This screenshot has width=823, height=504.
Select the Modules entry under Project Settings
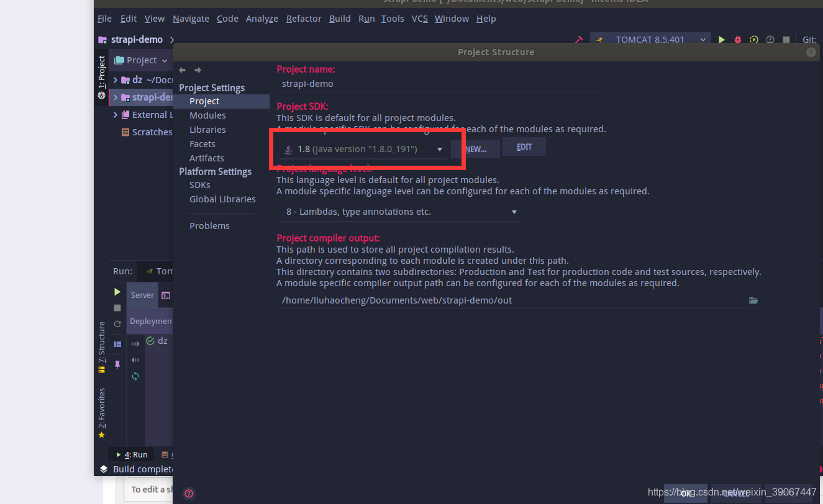pos(207,115)
